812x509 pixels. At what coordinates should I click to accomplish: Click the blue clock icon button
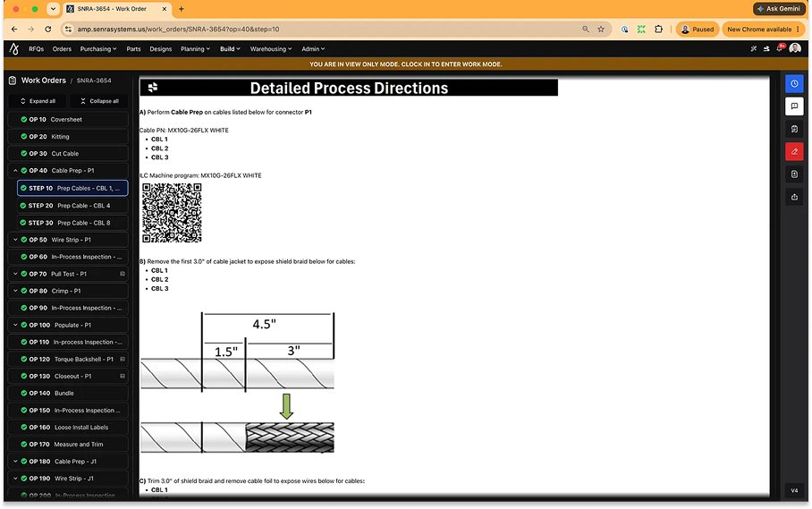tap(794, 84)
